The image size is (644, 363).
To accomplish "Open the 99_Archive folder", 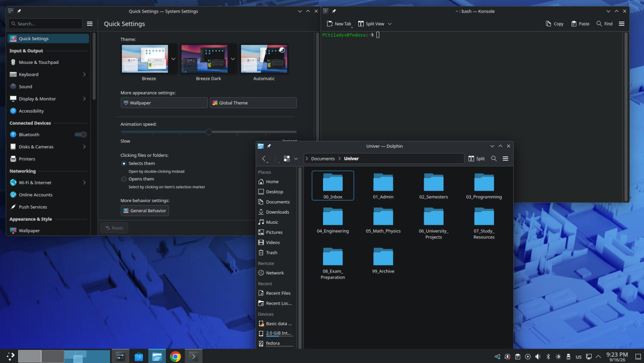I will coord(383,260).
